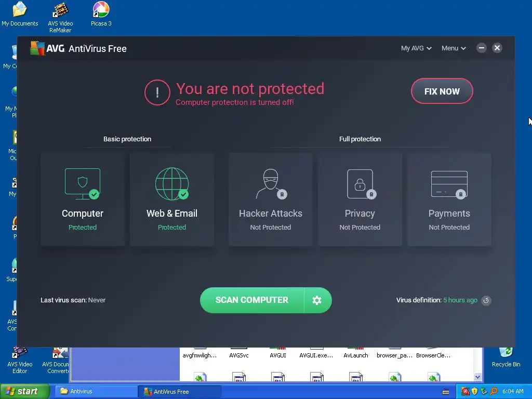The width and height of the screenshot is (532, 399).
Task: Click the '5 hours ago' virus definition text
Action: click(460, 300)
